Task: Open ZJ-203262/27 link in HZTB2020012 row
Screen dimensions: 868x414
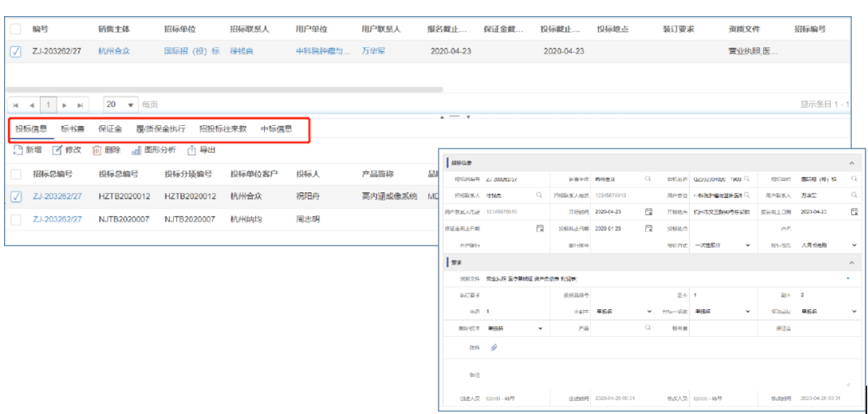Action: [57, 196]
